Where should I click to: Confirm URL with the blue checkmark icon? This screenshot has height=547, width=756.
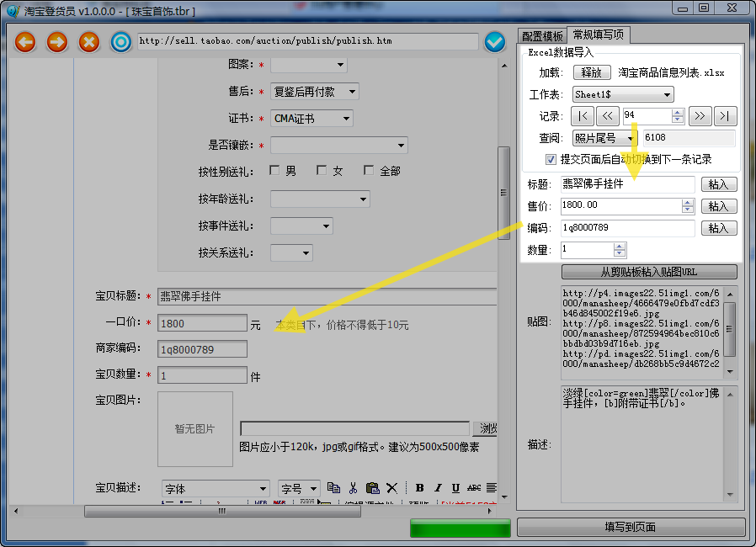click(x=495, y=42)
